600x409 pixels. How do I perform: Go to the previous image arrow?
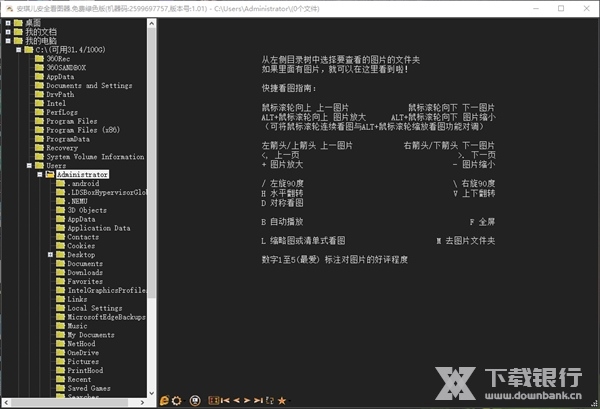pos(236,400)
